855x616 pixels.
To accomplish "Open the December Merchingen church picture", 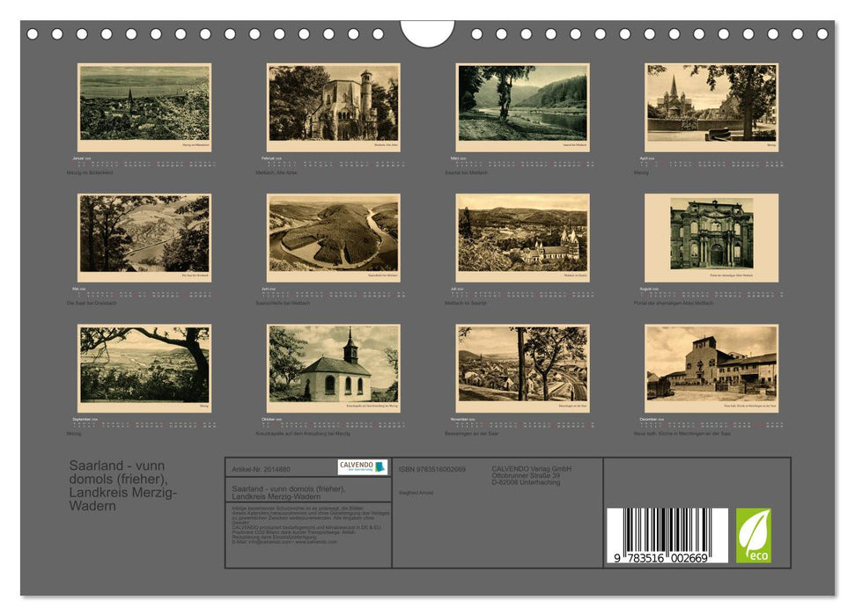I will pyautogui.click(x=711, y=368).
